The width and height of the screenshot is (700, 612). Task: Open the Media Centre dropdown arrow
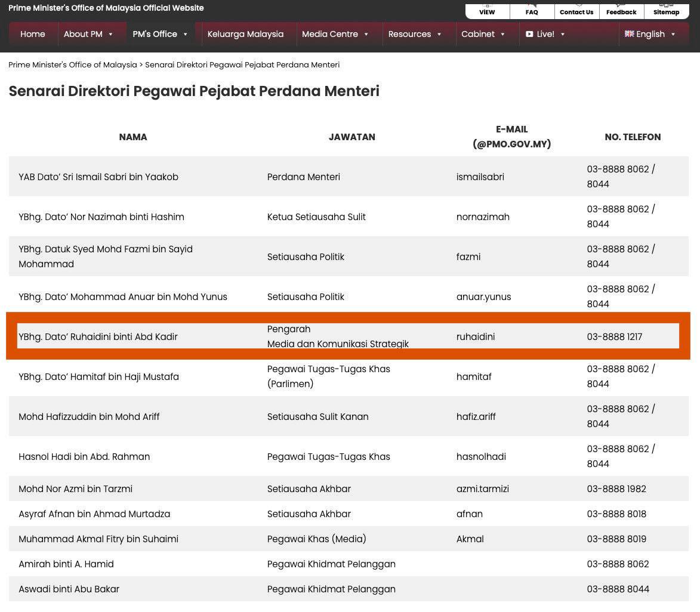point(366,35)
